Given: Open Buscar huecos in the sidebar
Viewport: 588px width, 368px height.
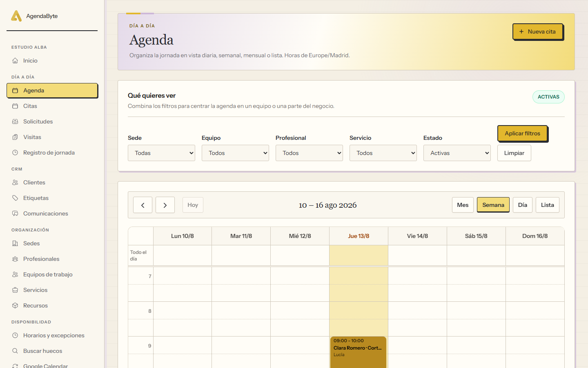Looking at the screenshot, I should pos(52,351).
